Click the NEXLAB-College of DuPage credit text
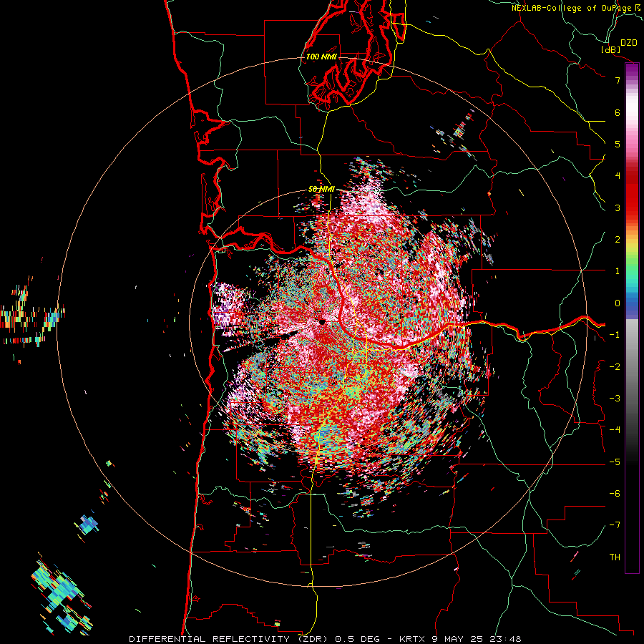644x644 pixels. pos(572,8)
